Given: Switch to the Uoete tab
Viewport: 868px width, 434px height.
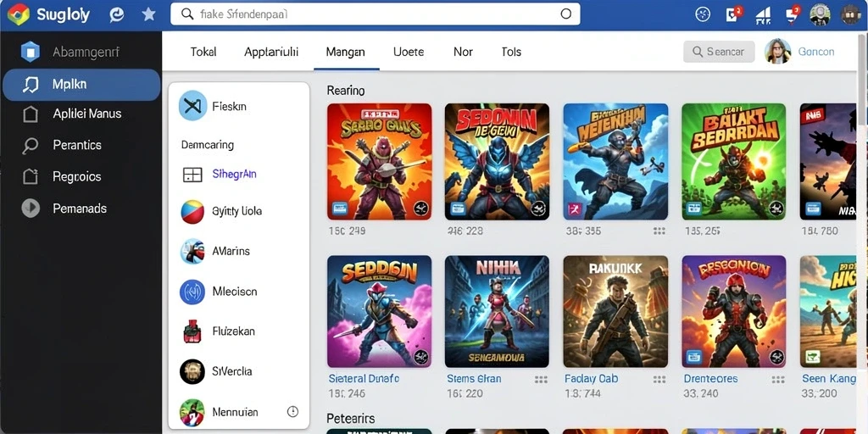Looking at the screenshot, I should click(x=409, y=52).
